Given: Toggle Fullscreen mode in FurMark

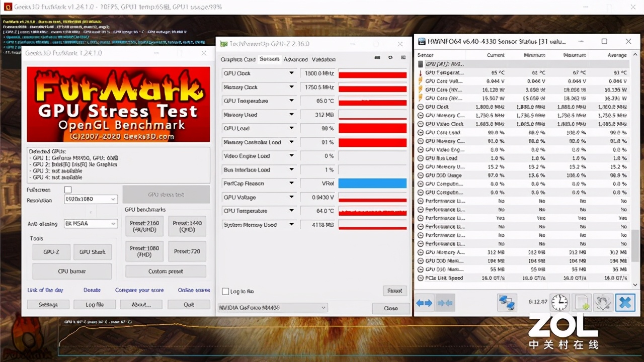Looking at the screenshot, I should point(68,190).
